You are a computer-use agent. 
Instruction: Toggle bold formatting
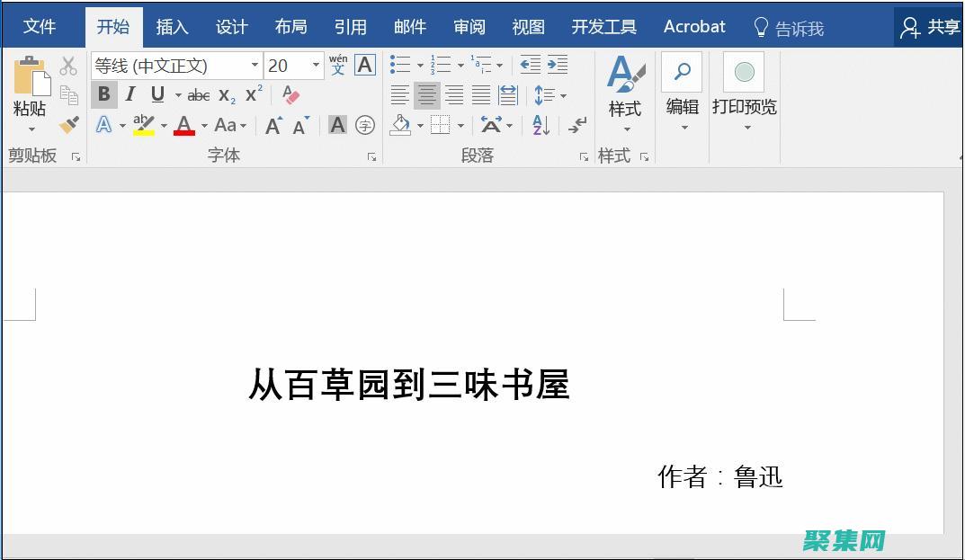click(x=105, y=93)
